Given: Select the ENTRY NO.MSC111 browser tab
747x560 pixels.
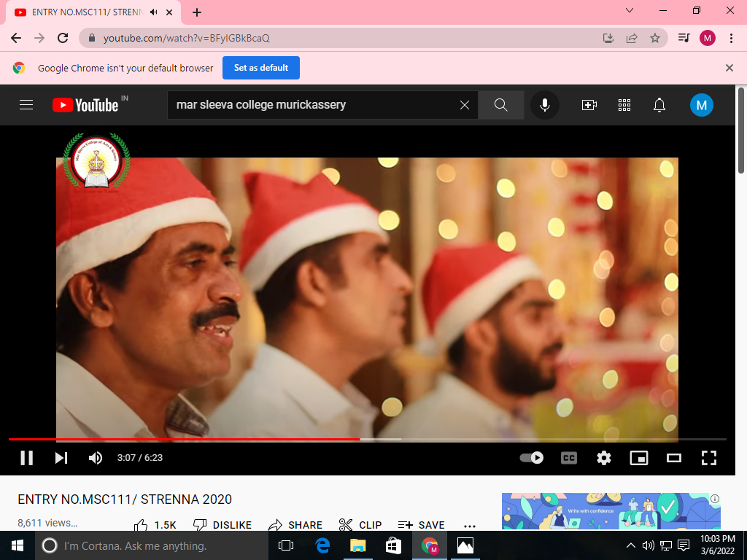Looking at the screenshot, I should click(80, 12).
